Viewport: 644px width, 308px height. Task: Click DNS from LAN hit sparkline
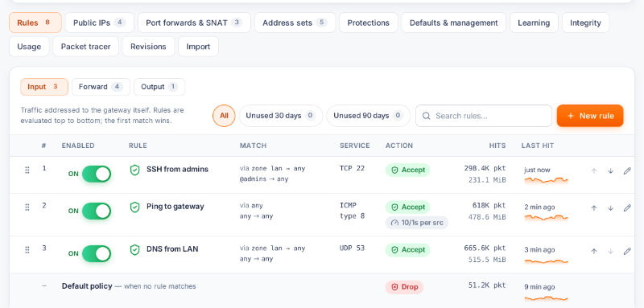(x=547, y=261)
